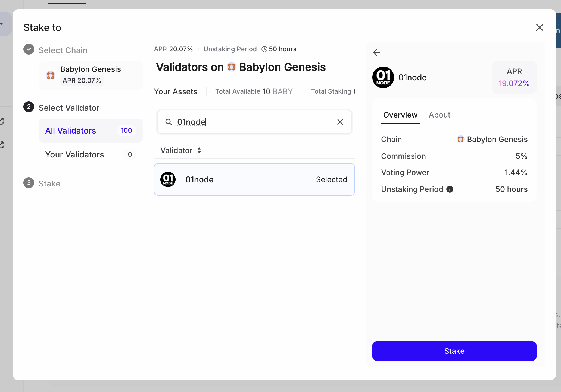Close the Stake to dialog
The width and height of the screenshot is (561, 392).
point(540,27)
